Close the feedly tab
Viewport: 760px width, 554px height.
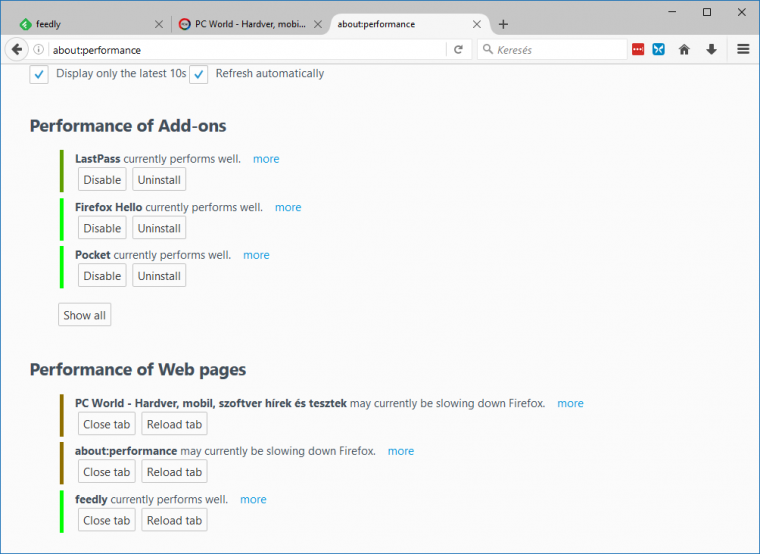(158, 24)
